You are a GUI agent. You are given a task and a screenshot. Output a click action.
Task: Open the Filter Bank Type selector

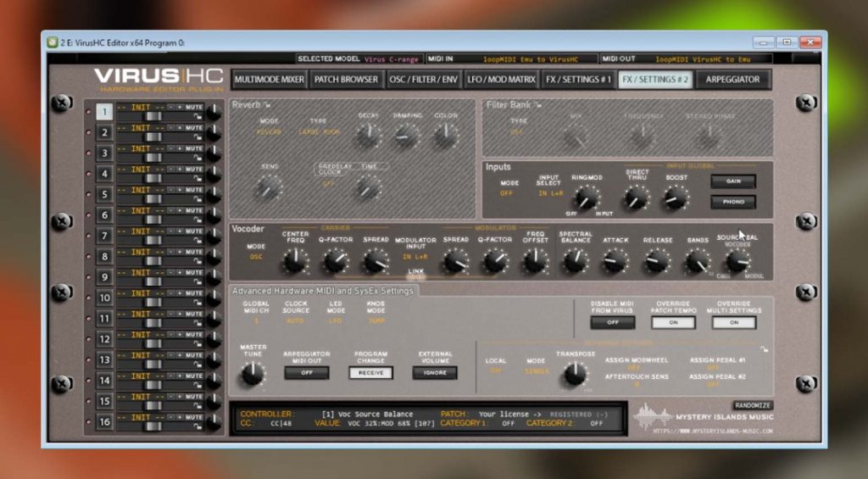517,131
